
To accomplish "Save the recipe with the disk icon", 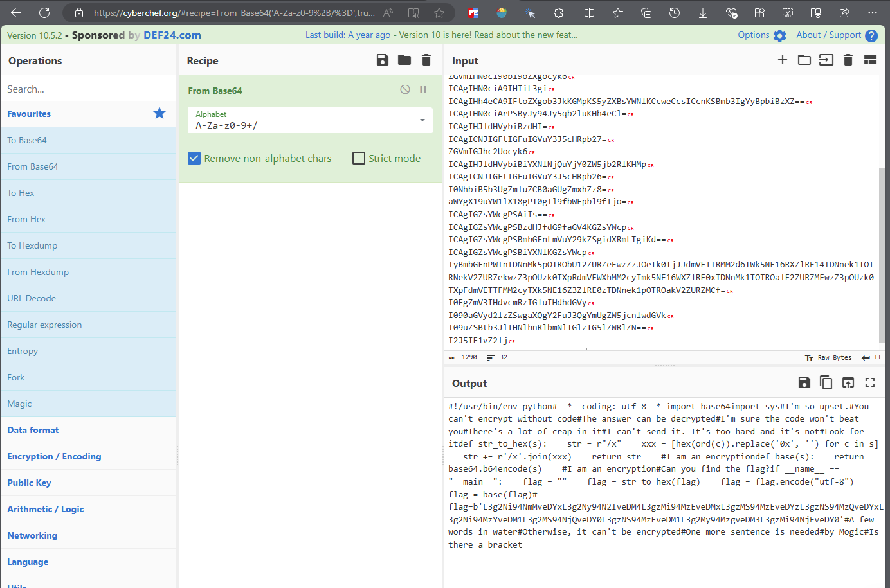I will pyautogui.click(x=382, y=60).
